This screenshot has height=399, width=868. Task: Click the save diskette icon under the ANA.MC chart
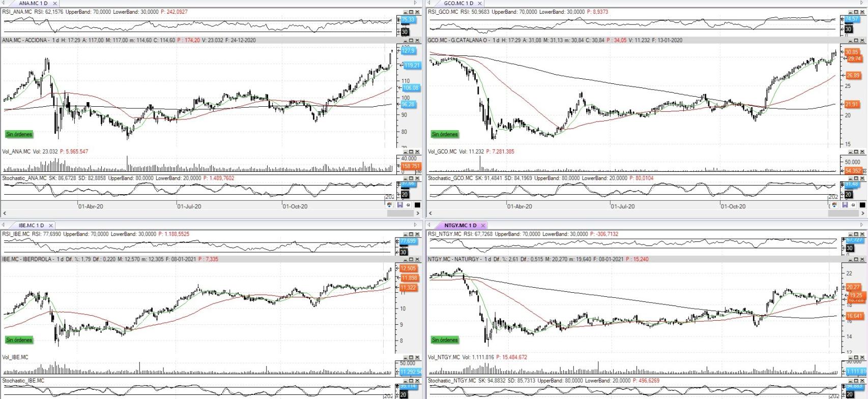(399, 205)
